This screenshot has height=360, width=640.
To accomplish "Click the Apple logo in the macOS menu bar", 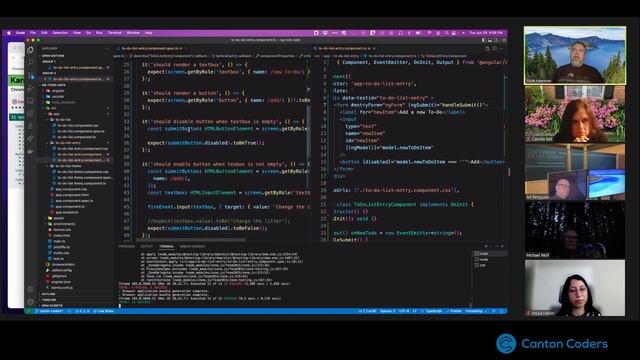I will pos(9,33).
